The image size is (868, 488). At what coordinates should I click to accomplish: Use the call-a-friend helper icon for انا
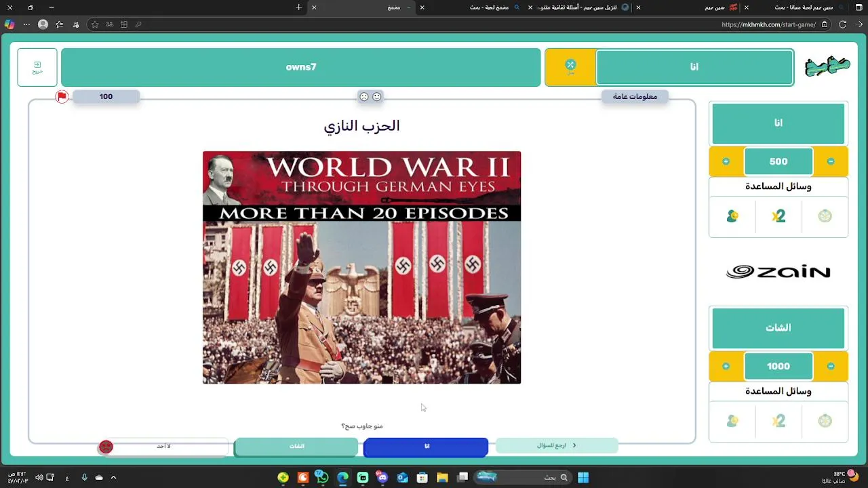pos(732,216)
